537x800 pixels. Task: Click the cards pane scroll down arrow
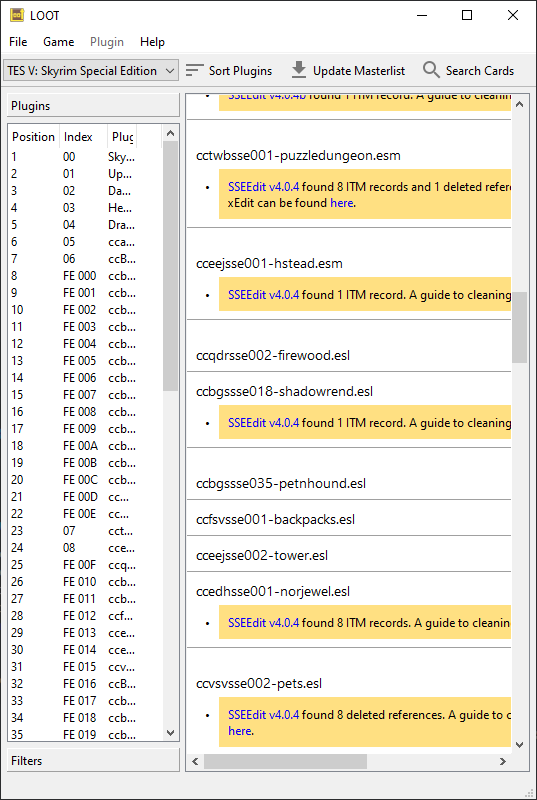point(519,745)
